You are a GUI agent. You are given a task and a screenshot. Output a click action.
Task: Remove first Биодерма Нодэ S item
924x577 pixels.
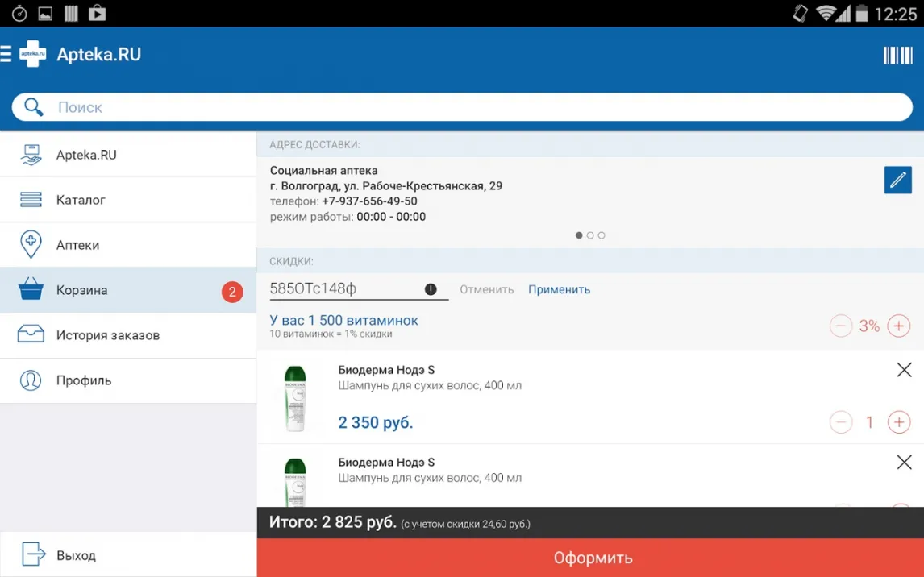(904, 370)
